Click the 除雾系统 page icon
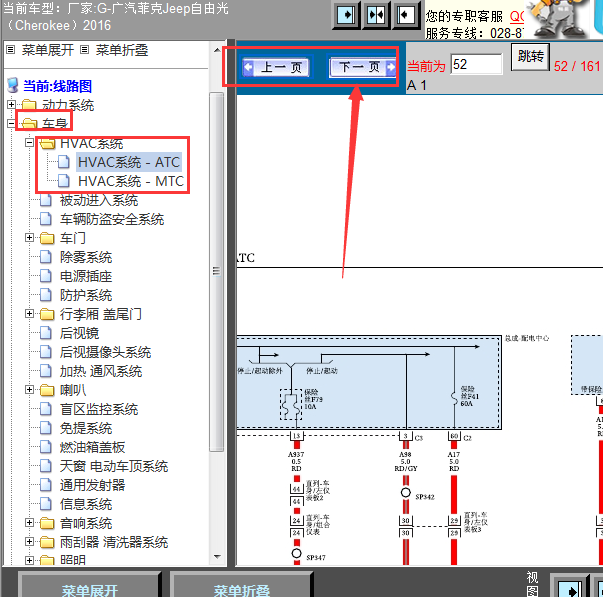 pos(46,257)
